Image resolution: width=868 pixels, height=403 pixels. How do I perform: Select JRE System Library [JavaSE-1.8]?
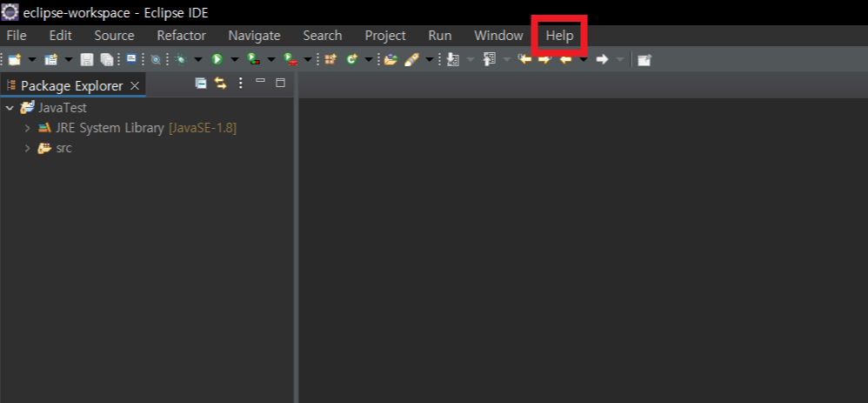click(x=146, y=128)
